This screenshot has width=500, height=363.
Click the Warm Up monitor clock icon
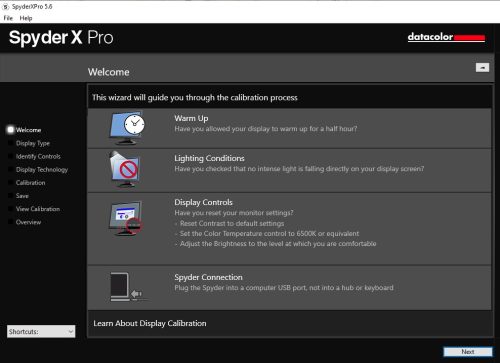[x=127, y=128]
